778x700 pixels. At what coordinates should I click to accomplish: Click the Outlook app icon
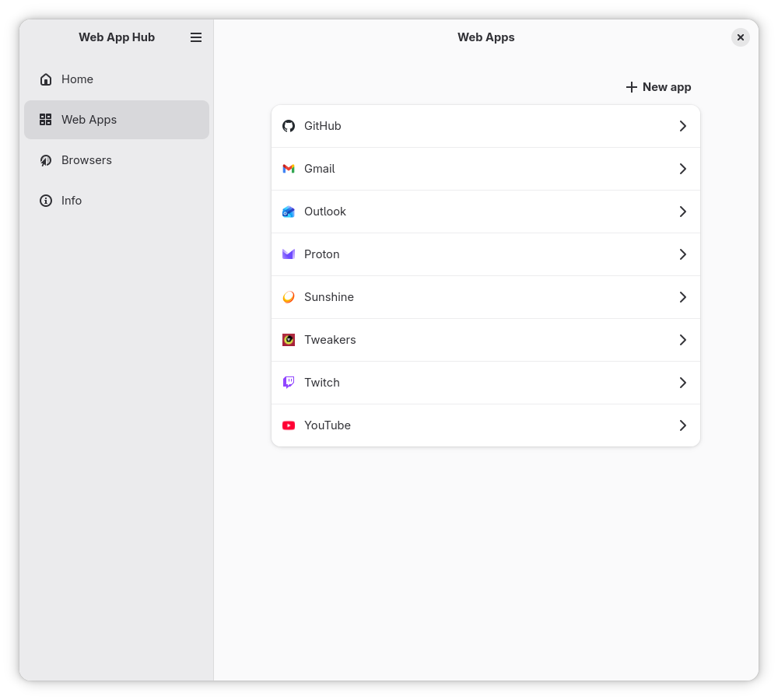point(289,212)
